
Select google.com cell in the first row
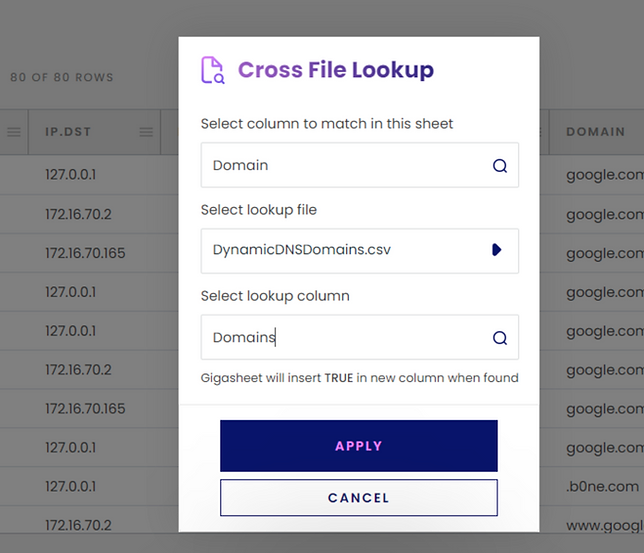click(x=604, y=175)
